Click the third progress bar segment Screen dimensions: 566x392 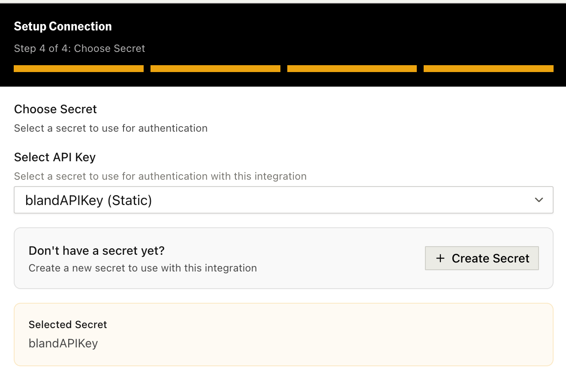(x=352, y=68)
